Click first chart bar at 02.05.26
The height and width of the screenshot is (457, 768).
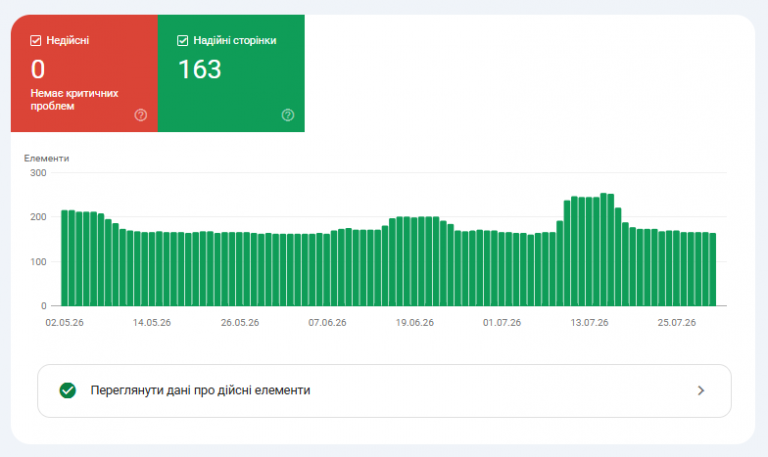coord(64,258)
